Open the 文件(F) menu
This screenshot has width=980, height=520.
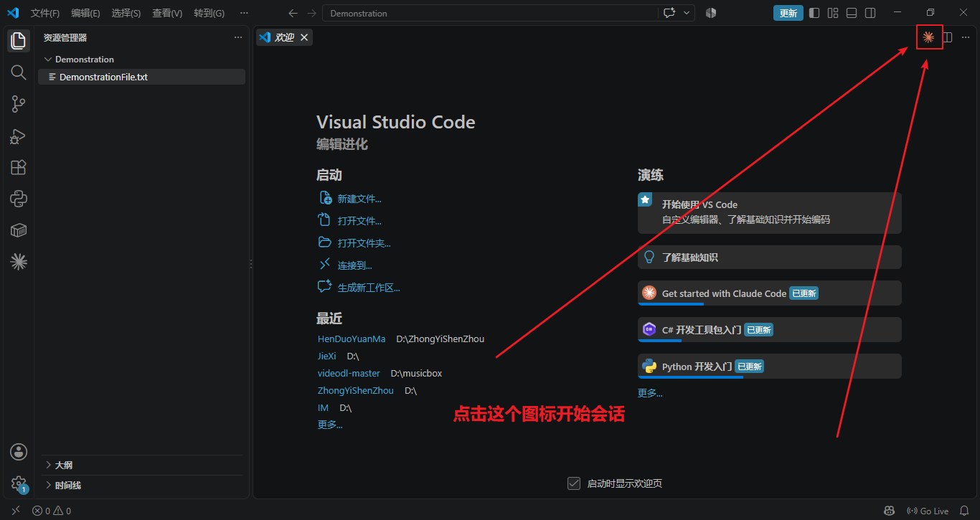[45, 13]
